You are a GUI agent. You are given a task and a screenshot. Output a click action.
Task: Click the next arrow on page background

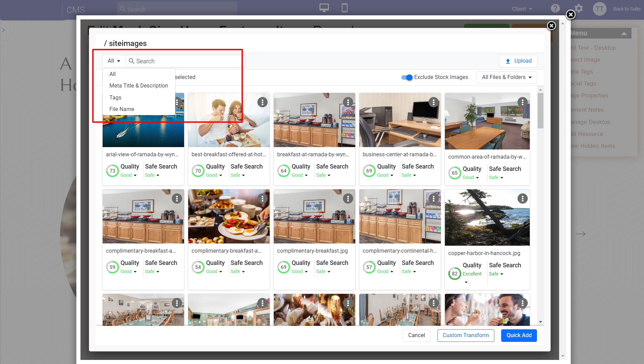coord(581,234)
